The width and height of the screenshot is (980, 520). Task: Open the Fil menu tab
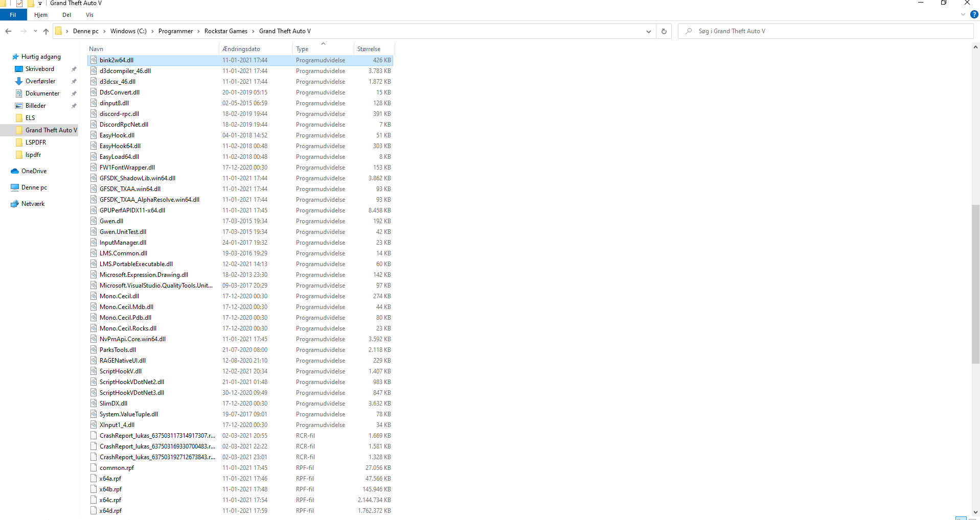13,15
